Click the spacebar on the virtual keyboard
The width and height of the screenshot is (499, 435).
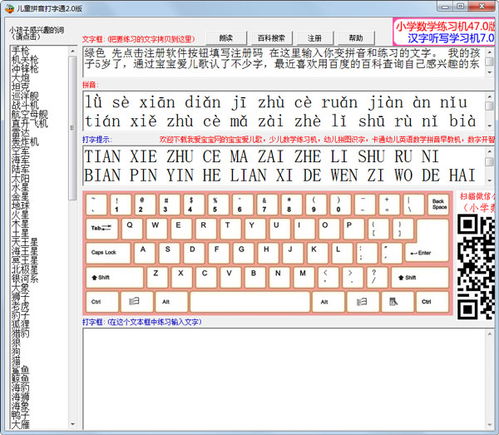tap(250, 302)
